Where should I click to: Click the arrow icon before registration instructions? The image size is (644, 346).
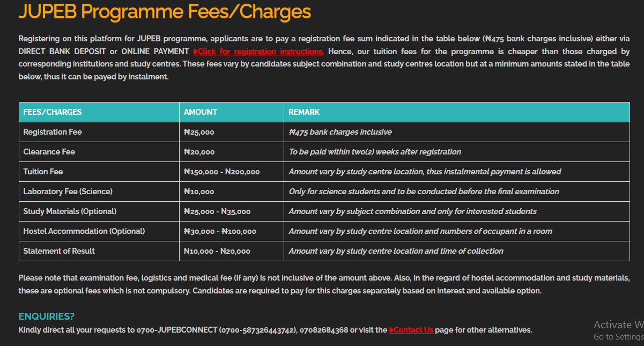pyautogui.click(x=195, y=51)
